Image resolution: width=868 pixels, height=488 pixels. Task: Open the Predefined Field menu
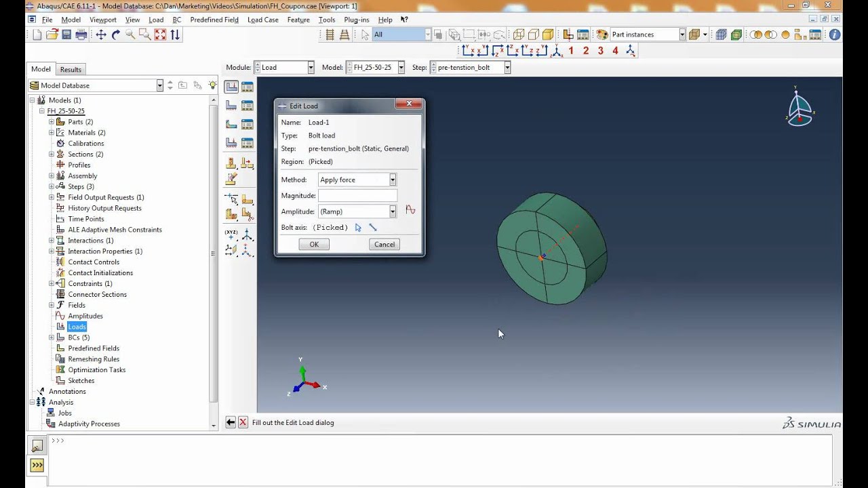(214, 20)
